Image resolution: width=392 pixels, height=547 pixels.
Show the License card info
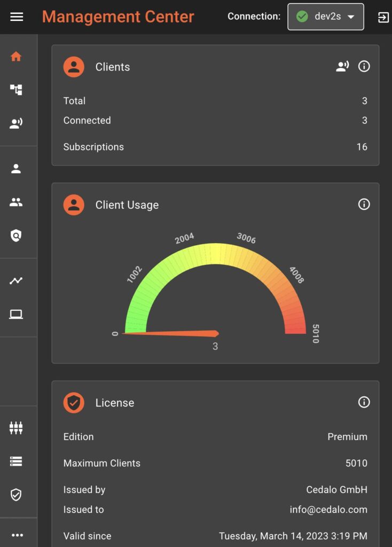pyautogui.click(x=364, y=402)
